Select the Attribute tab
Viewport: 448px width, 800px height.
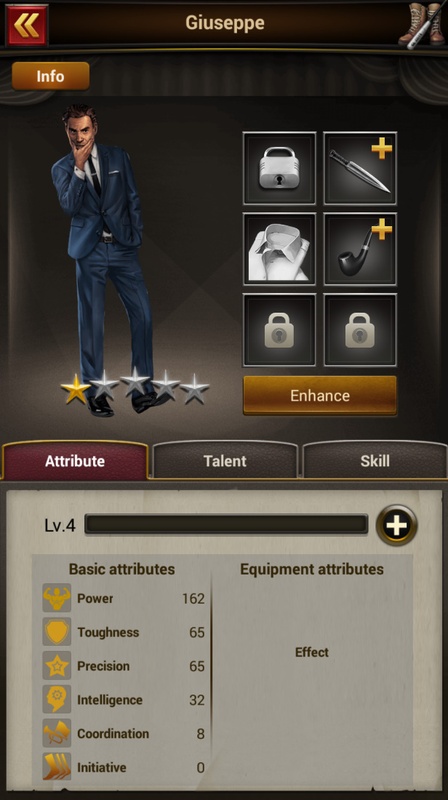pos(75,461)
